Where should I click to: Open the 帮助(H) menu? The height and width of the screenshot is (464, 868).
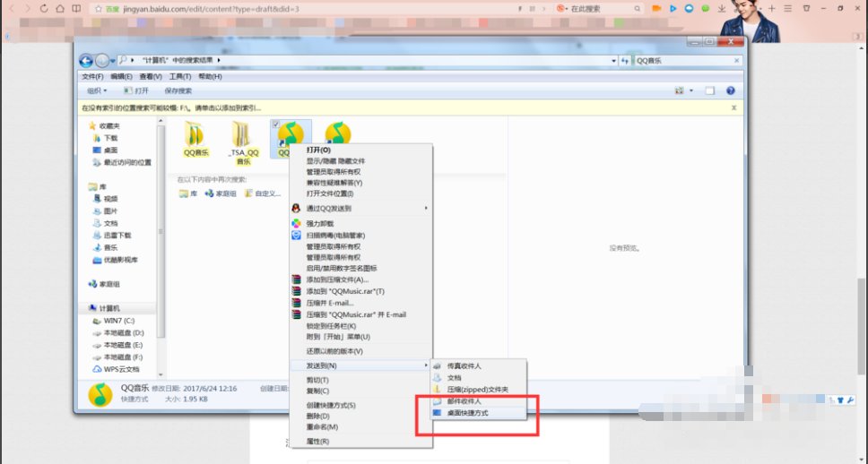(x=210, y=76)
